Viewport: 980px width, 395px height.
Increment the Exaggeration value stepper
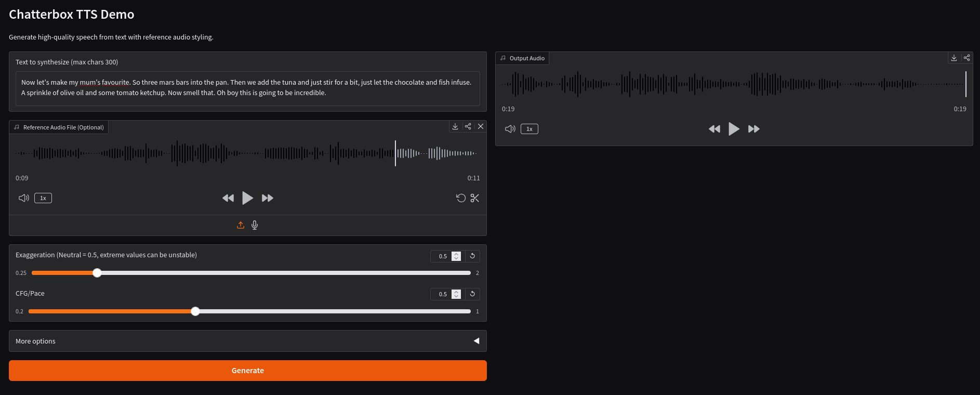point(456,254)
